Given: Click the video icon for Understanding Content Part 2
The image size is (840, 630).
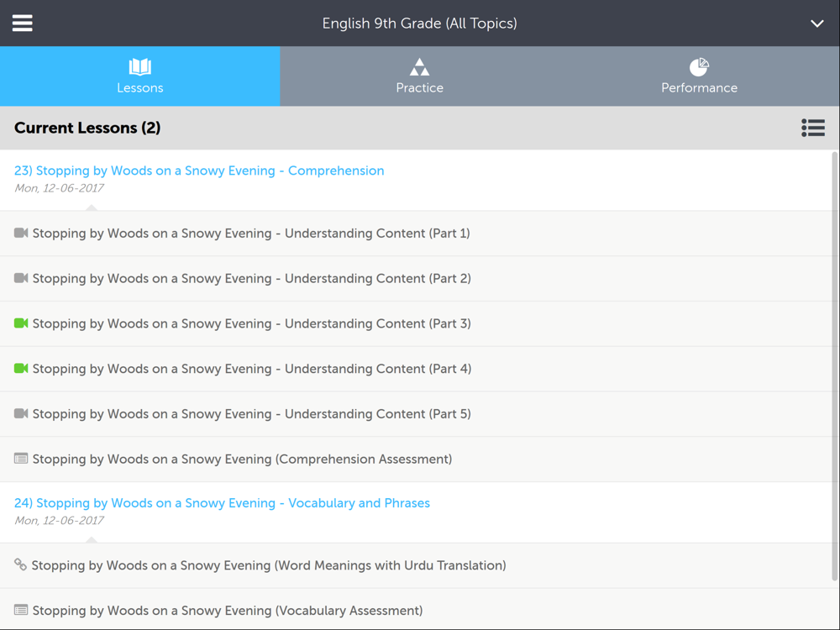Looking at the screenshot, I should point(21,278).
